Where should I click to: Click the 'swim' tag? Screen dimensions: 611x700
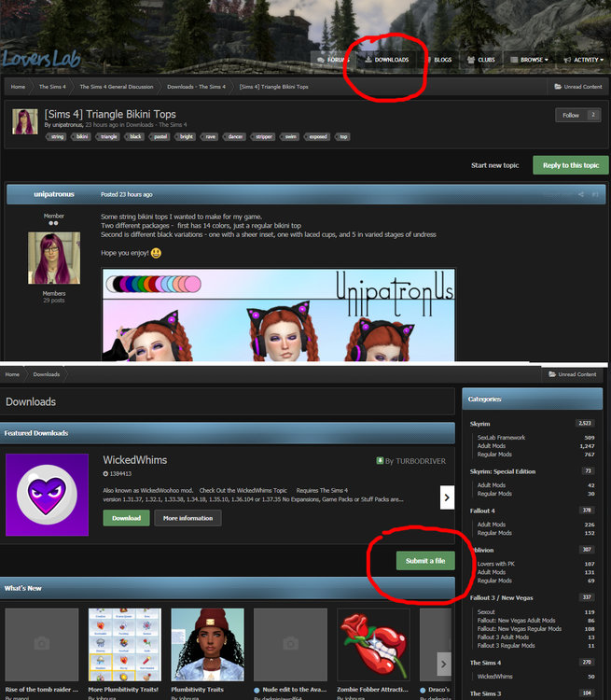[x=290, y=136]
